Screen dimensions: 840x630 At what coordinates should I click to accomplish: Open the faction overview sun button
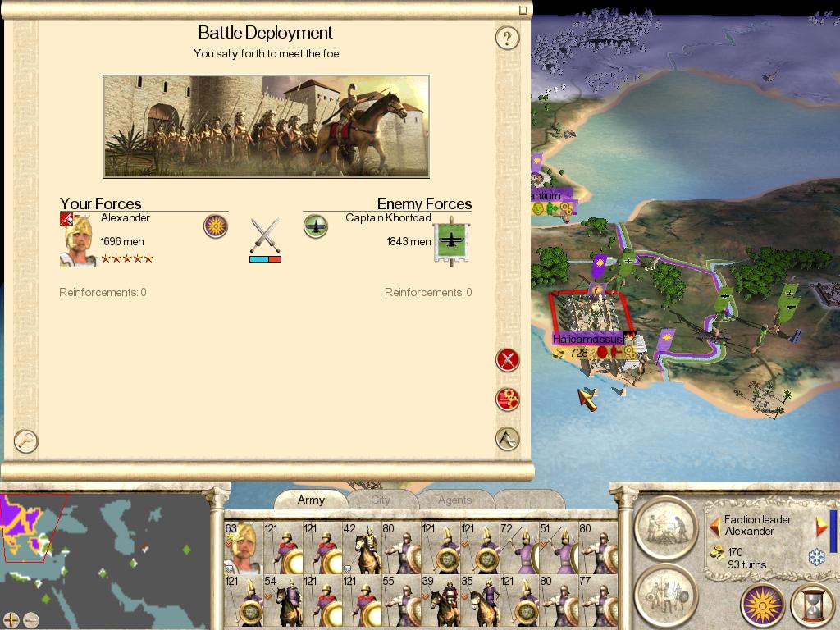[x=762, y=605]
